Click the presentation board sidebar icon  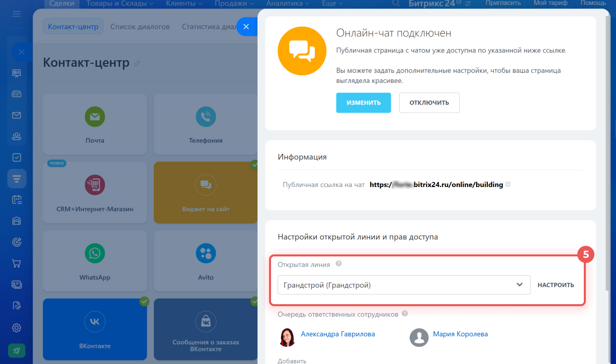point(17,73)
